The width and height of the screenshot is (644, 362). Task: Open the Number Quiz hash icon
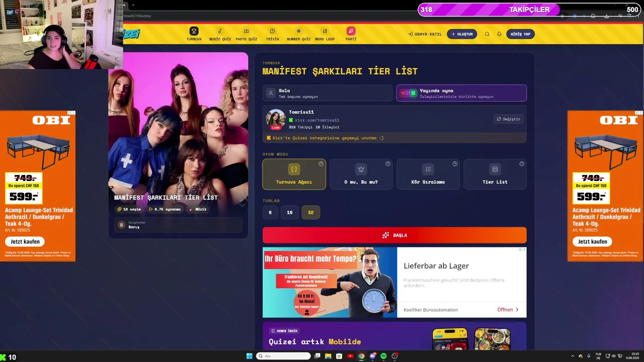(298, 31)
